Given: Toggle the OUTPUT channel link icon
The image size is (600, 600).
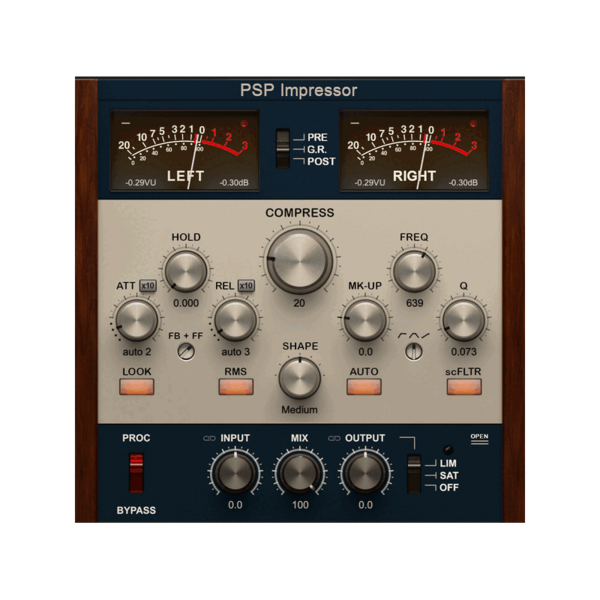Looking at the screenshot, I should click(x=334, y=438).
